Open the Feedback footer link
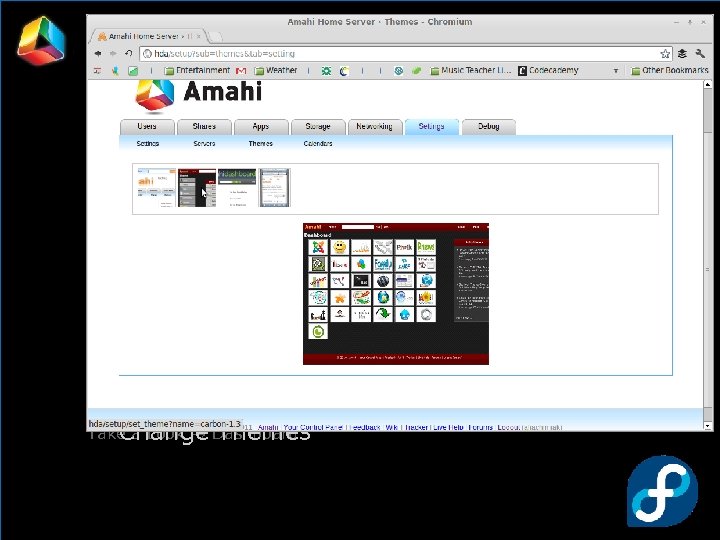The height and width of the screenshot is (540, 720). tap(365, 427)
